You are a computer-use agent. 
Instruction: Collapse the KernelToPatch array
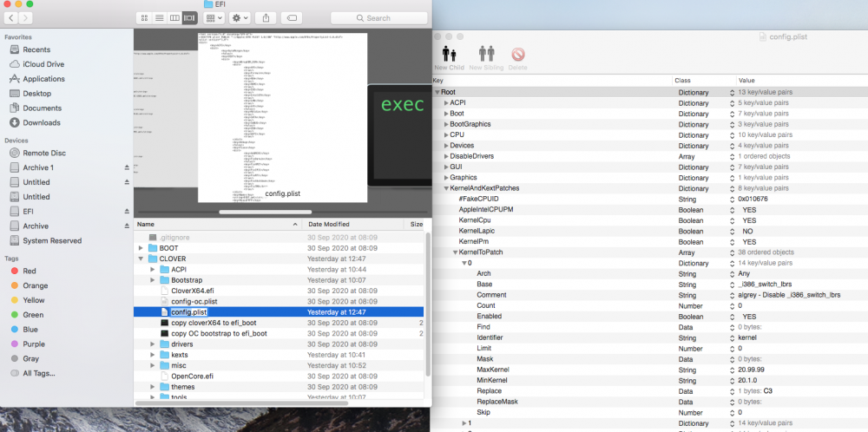(455, 252)
